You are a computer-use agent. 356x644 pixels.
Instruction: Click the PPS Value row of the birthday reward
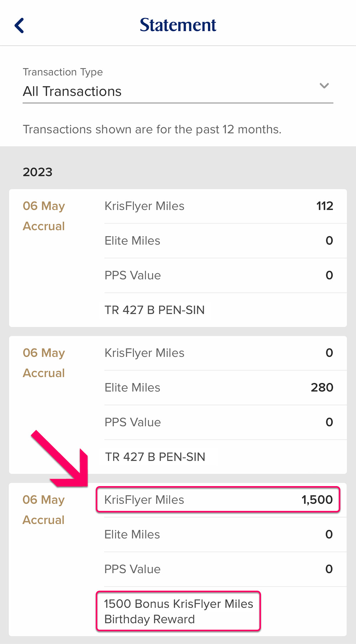pyautogui.click(x=219, y=569)
